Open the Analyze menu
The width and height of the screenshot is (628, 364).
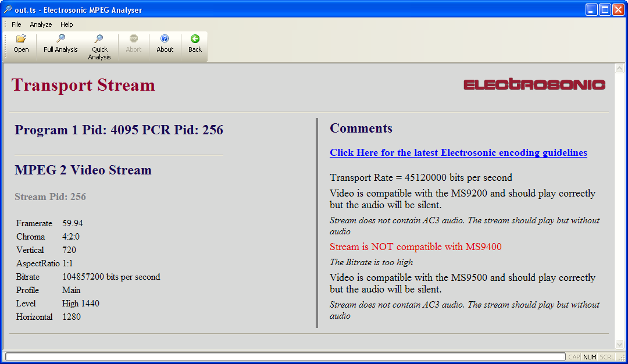coord(41,24)
